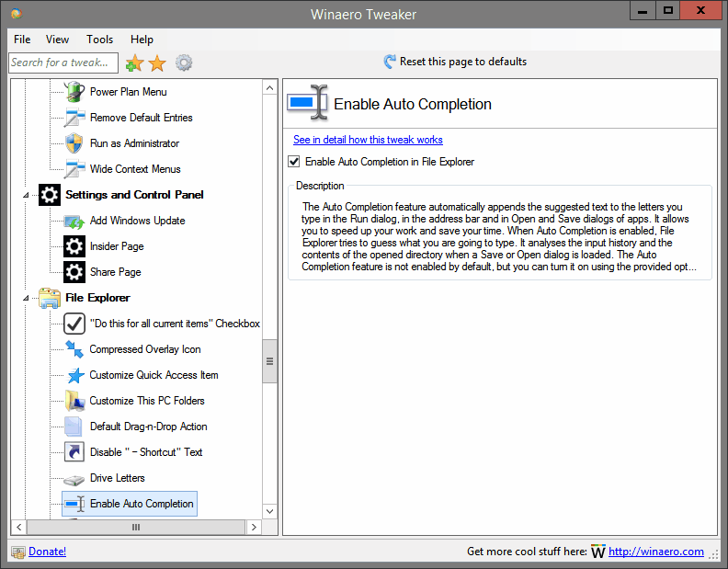Select "Do this for all current items" Checkbox entry
This screenshot has width=728, height=569.
(175, 324)
